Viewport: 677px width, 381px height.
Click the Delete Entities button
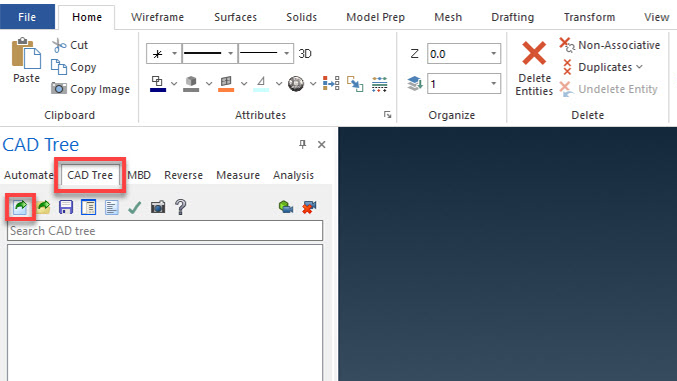tap(534, 68)
